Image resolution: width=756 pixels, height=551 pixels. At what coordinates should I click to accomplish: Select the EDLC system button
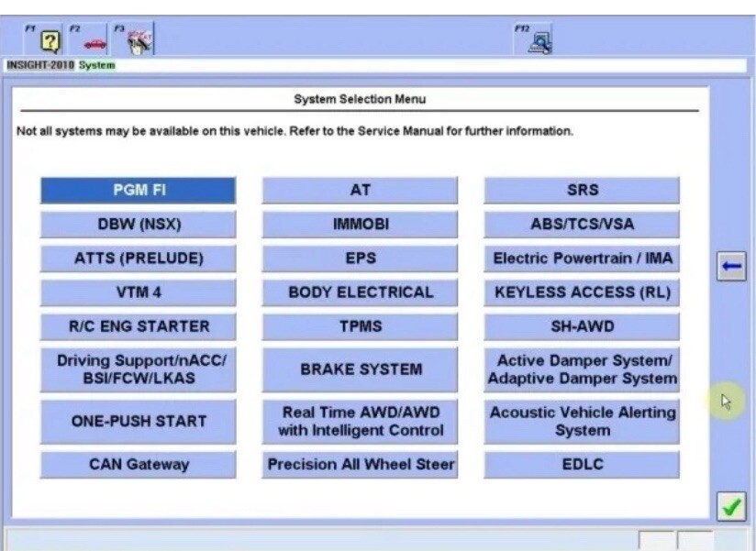click(x=582, y=465)
